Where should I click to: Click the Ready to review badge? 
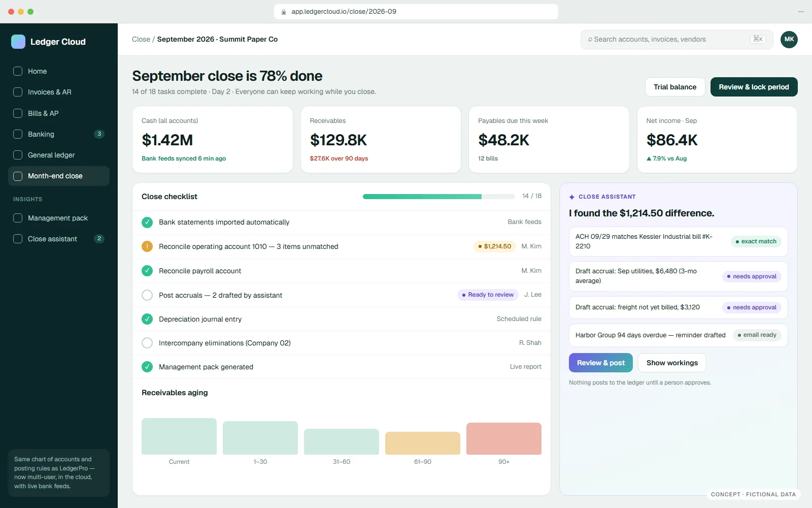(488, 295)
